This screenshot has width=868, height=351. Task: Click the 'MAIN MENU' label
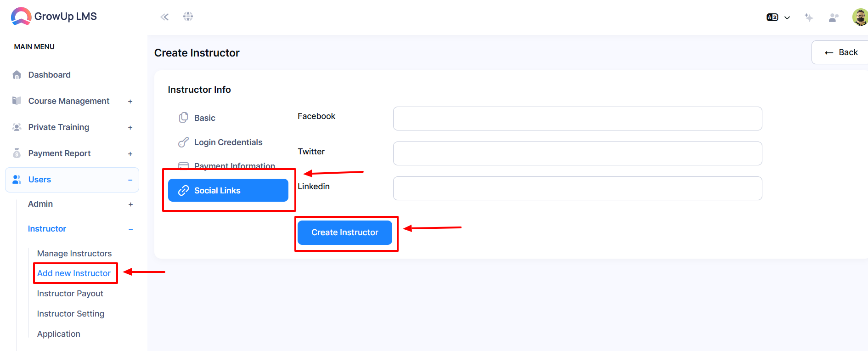click(34, 47)
